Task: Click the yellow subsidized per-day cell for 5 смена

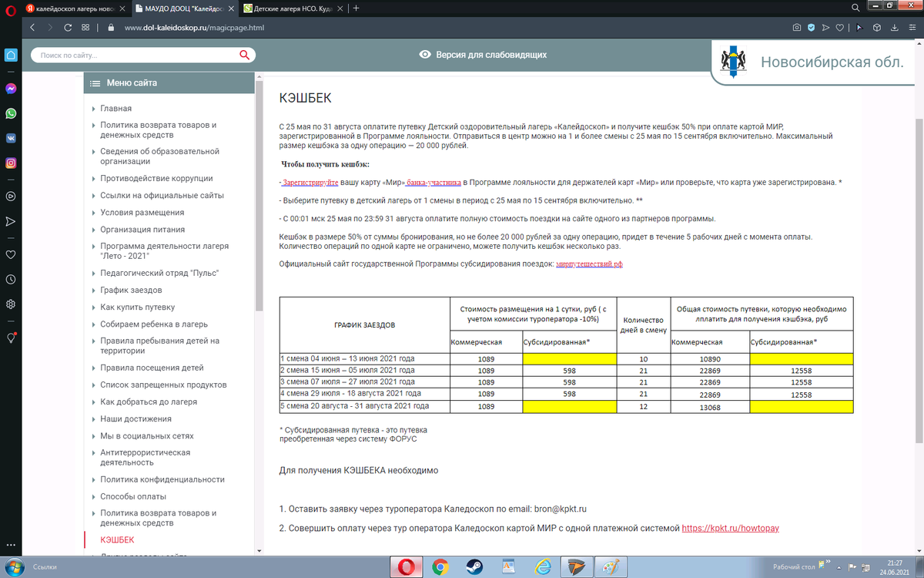Action: point(568,406)
